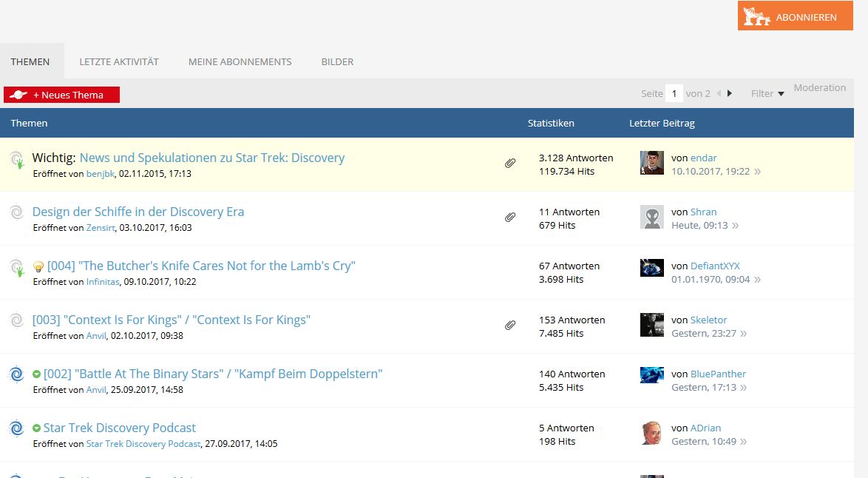
Task: Click the green arrow icon before Battle At The Binary Stars
Action: (x=36, y=374)
